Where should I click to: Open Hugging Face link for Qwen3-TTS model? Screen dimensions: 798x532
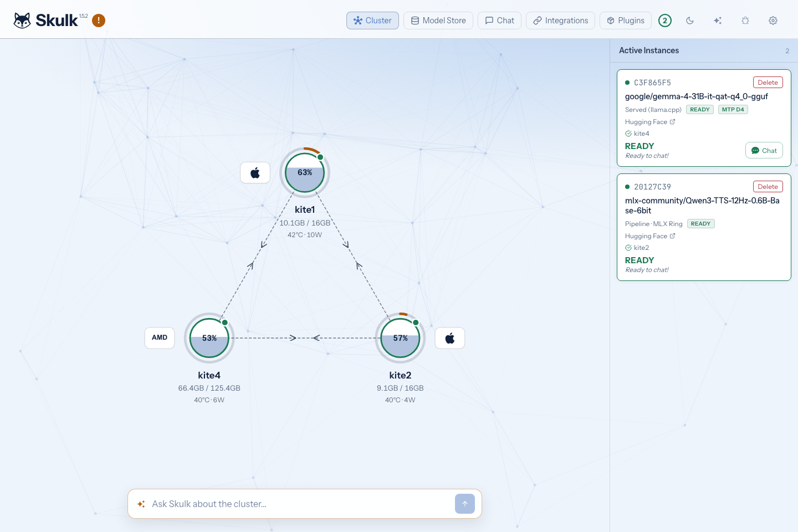click(650, 236)
